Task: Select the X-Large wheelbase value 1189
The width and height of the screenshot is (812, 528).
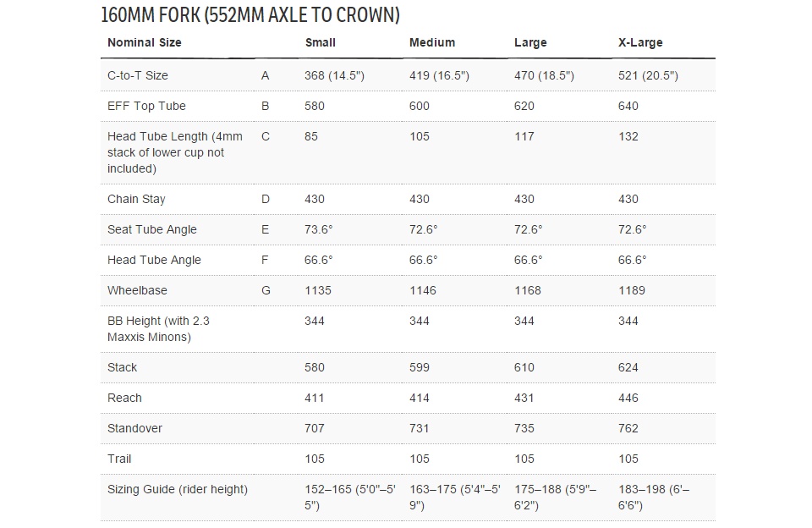Action: (x=632, y=290)
